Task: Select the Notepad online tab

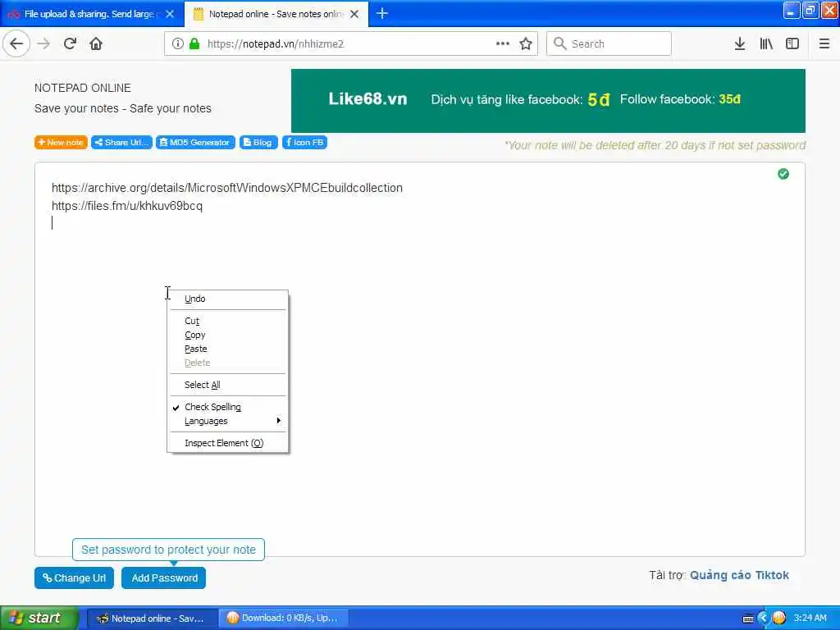Action: tap(276, 14)
